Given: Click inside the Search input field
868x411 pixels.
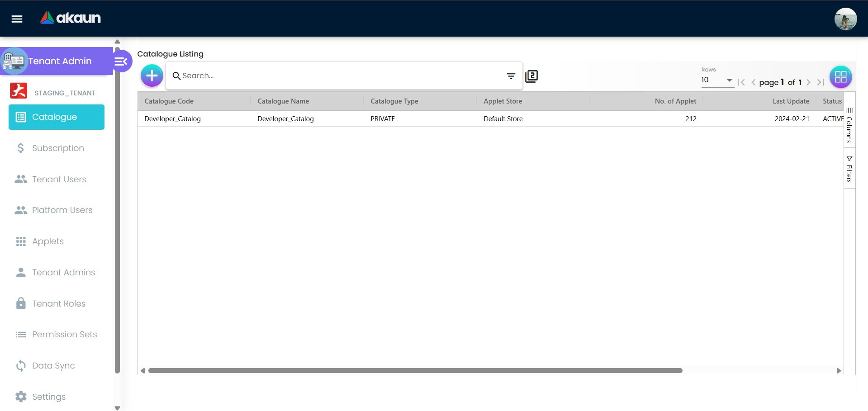Looking at the screenshot, I should pyautogui.click(x=317, y=76).
